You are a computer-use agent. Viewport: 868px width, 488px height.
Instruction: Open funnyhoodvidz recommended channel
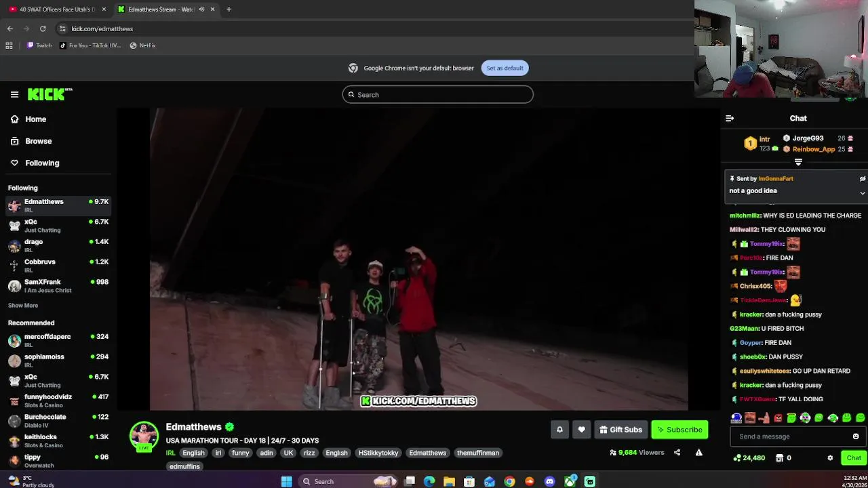point(58,401)
